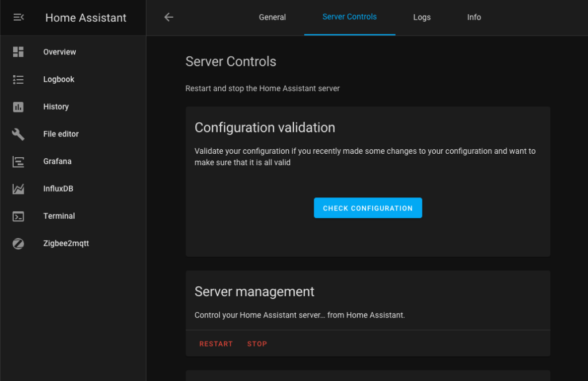
Task: Click the Logbook list icon
Action: 18,79
